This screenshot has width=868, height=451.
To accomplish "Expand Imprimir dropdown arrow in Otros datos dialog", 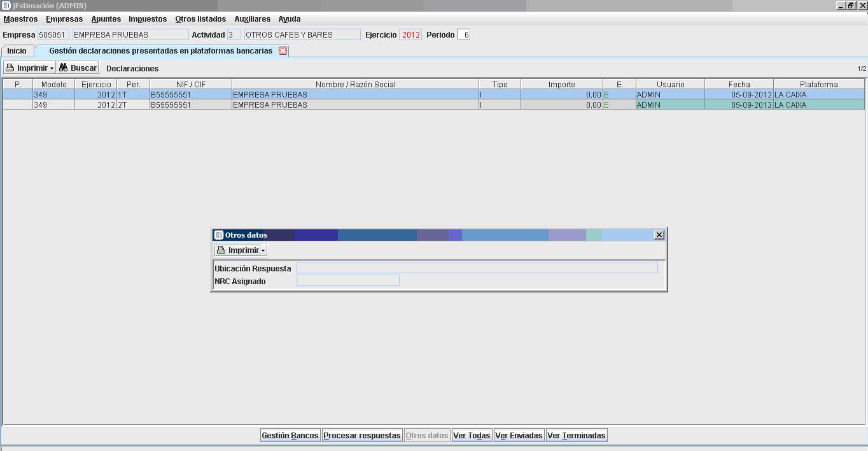I will point(263,251).
